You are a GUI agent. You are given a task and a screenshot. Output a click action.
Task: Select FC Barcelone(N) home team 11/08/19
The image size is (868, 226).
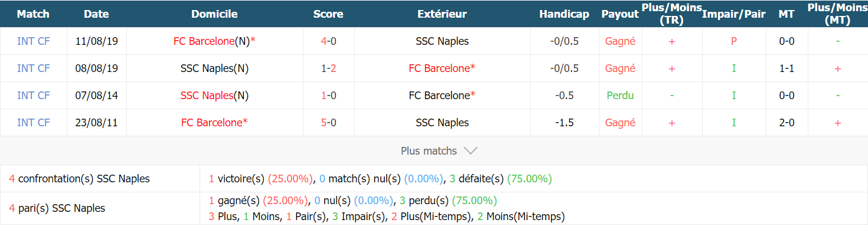tap(214, 41)
